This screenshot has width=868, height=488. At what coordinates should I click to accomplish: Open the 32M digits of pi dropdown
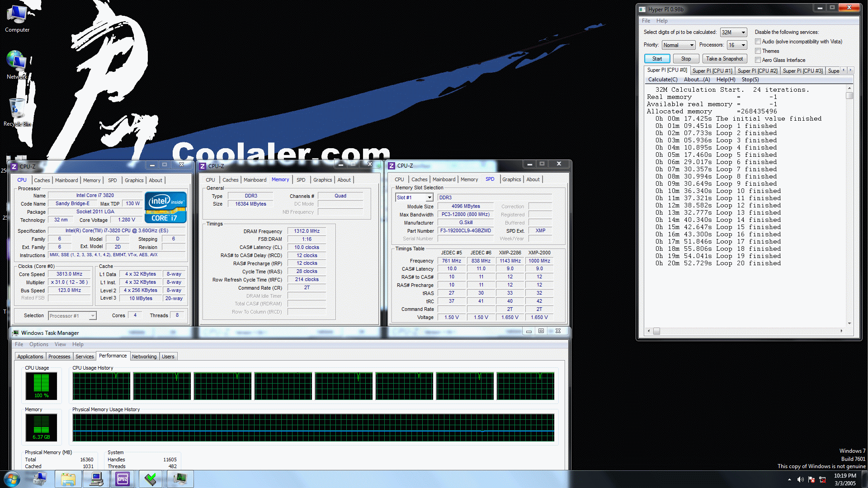[733, 32]
